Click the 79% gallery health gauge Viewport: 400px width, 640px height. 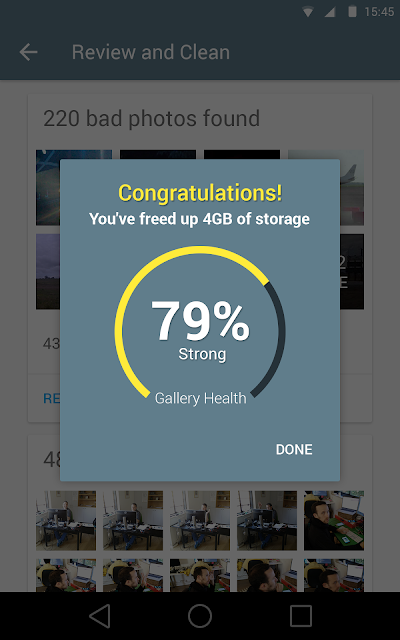tap(200, 322)
